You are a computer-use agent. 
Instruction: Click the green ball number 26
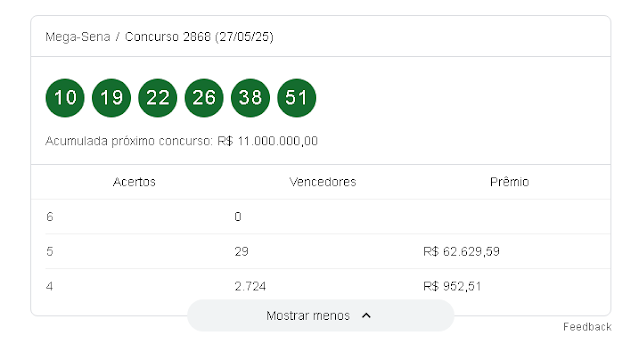point(204,98)
